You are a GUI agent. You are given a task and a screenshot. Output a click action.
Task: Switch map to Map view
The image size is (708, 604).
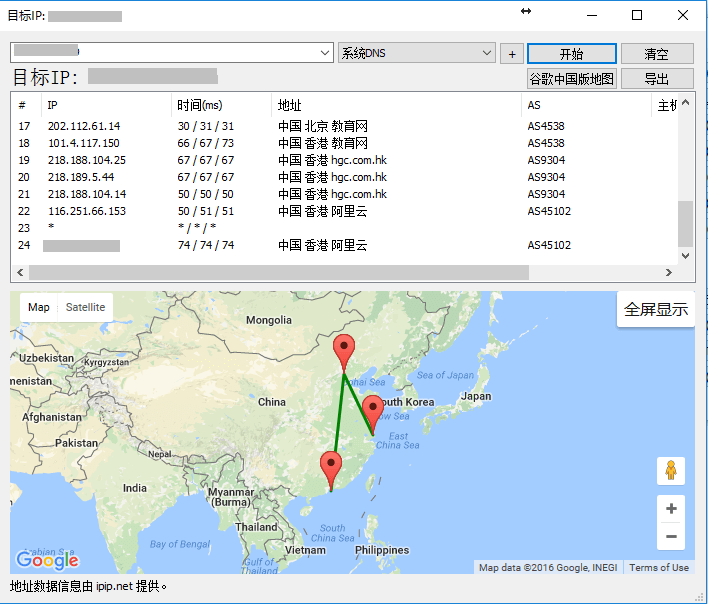coord(39,307)
